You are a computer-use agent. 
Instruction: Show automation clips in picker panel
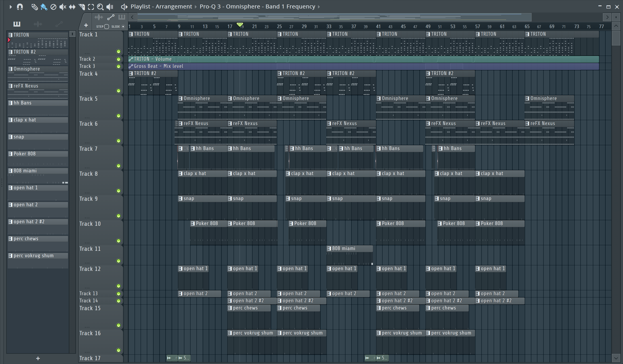coord(59,24)
